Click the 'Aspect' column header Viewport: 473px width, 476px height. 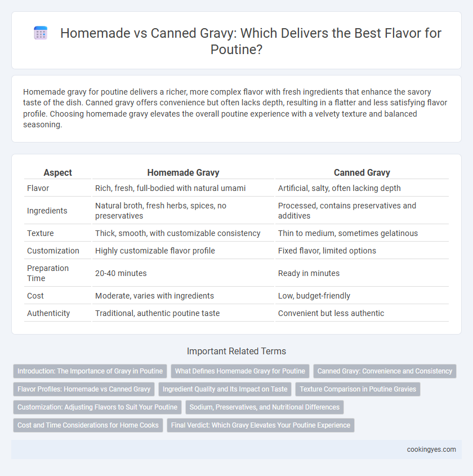(57, 172)
